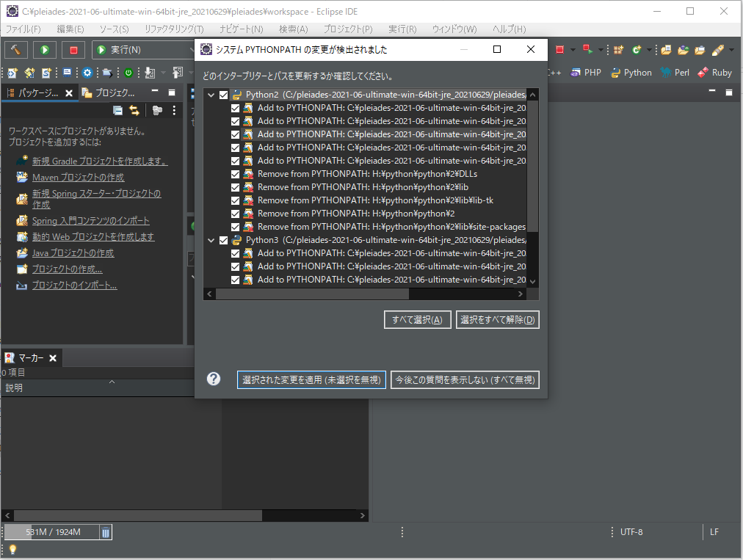Click the heap memory 531M / 1924M bar

point(52,533)
